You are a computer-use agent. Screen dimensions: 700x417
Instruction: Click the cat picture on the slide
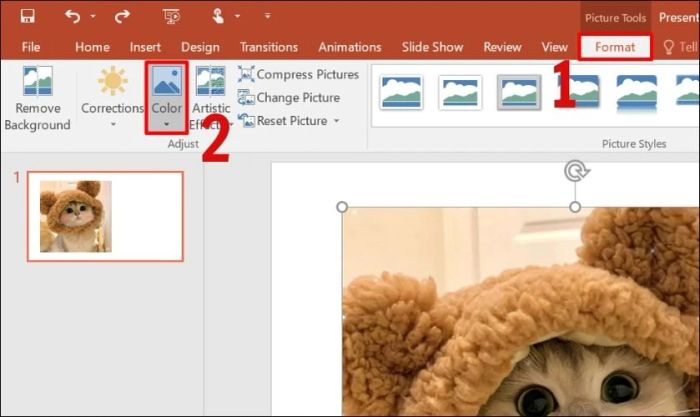coord(521,312)
